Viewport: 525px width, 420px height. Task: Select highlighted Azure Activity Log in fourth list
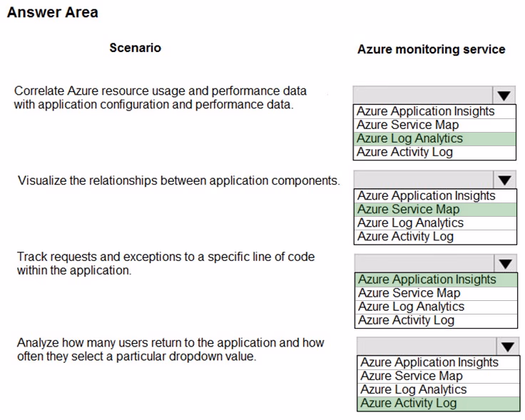coord(439,404)
